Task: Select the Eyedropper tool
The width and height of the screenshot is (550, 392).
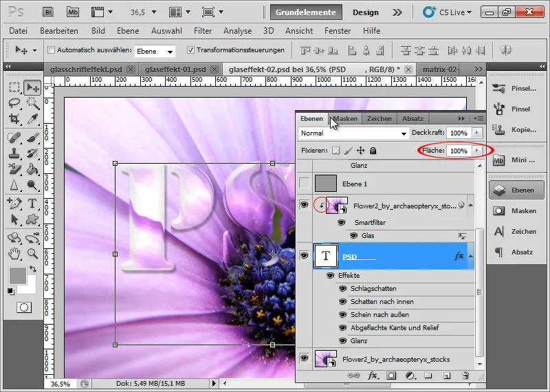Action: click(32, 118)
